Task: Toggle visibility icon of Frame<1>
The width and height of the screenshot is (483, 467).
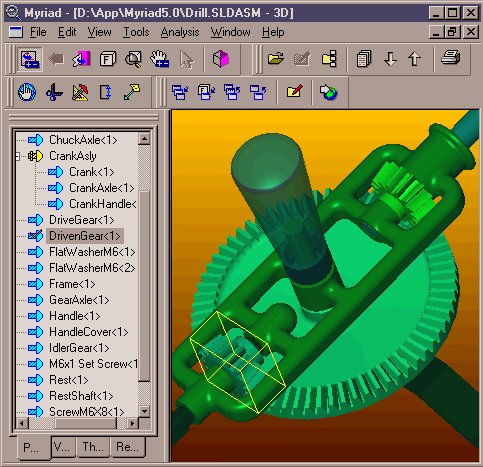Action: coord(35,284)
